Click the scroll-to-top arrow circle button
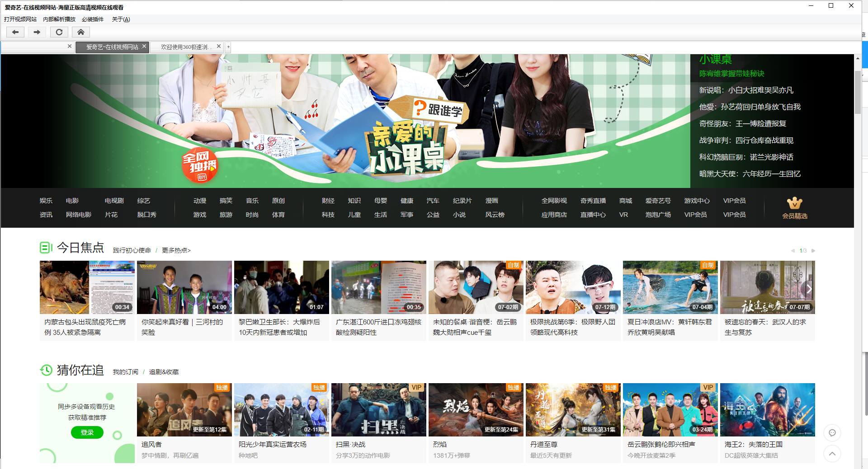The image size is (868, 469). (832, 454)
